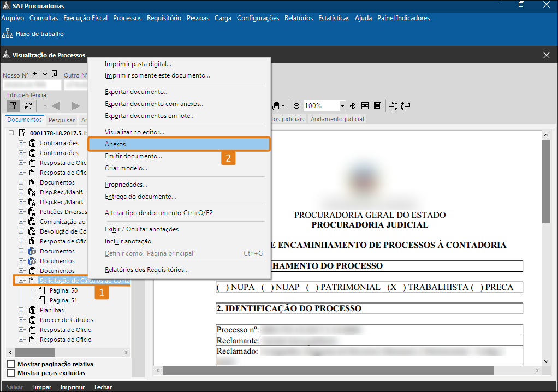The image size is (558, 392).
Task: Open the 100% zoom level dropdown
Action: click(x=342, y=106)
